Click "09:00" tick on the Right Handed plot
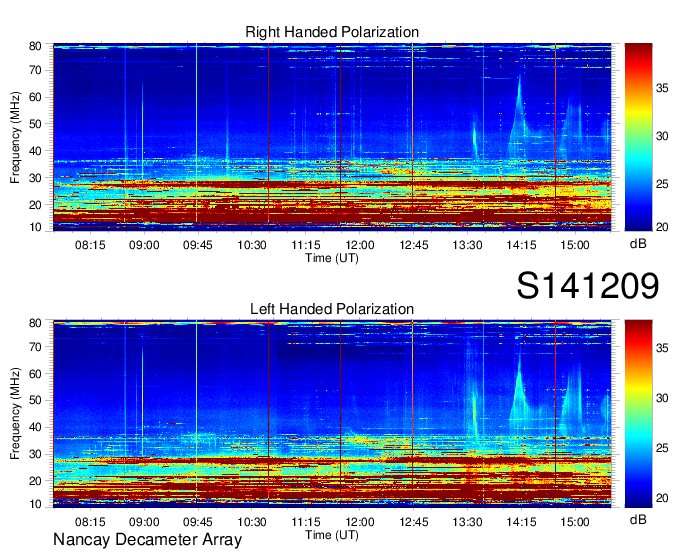The image size is (680, 552). pyautogui.click(x=144, y=245)
